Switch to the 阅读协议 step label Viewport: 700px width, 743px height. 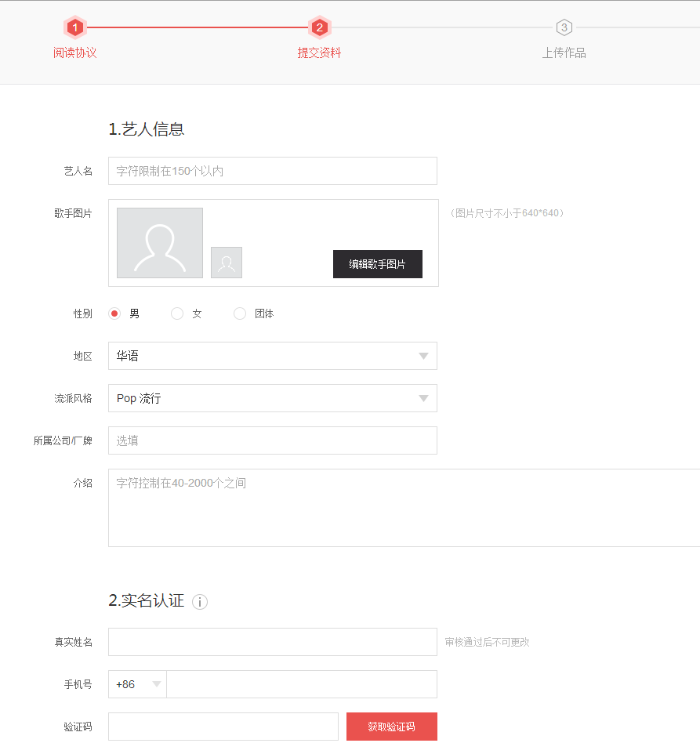coord(74,53)
